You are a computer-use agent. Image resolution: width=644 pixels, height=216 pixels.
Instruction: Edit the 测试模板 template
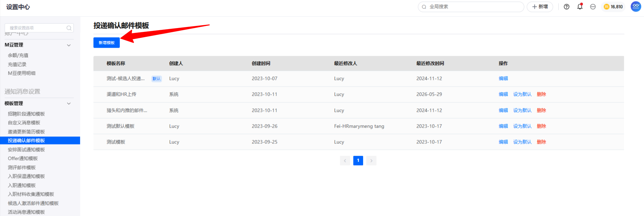(x=503, y=142)
